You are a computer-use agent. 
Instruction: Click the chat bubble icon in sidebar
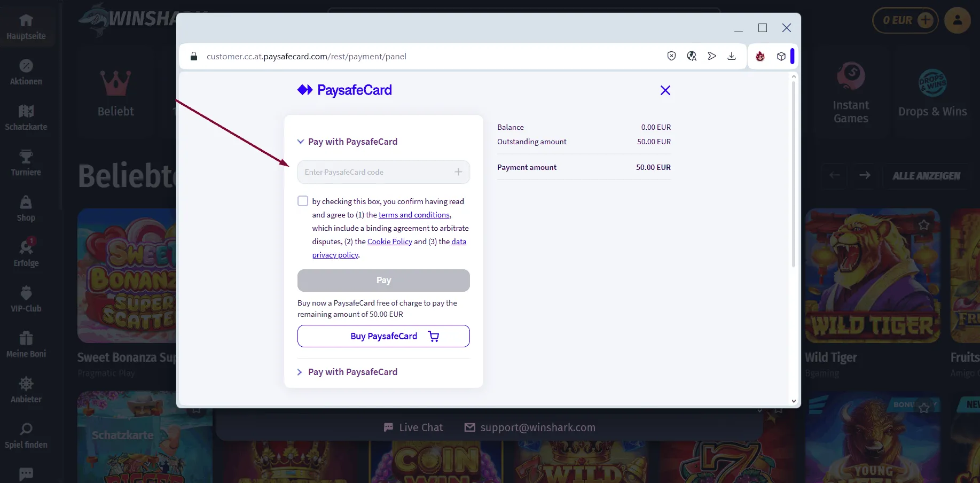point(26,474)
